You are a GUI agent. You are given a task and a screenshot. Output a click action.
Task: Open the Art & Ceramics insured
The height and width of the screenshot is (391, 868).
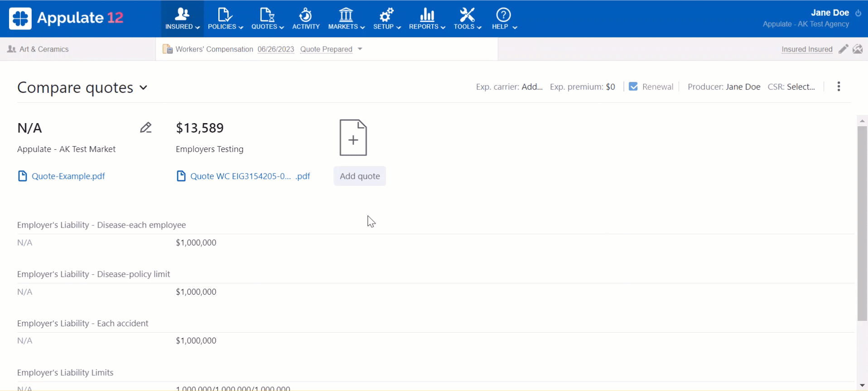click(x=44, y=49)
